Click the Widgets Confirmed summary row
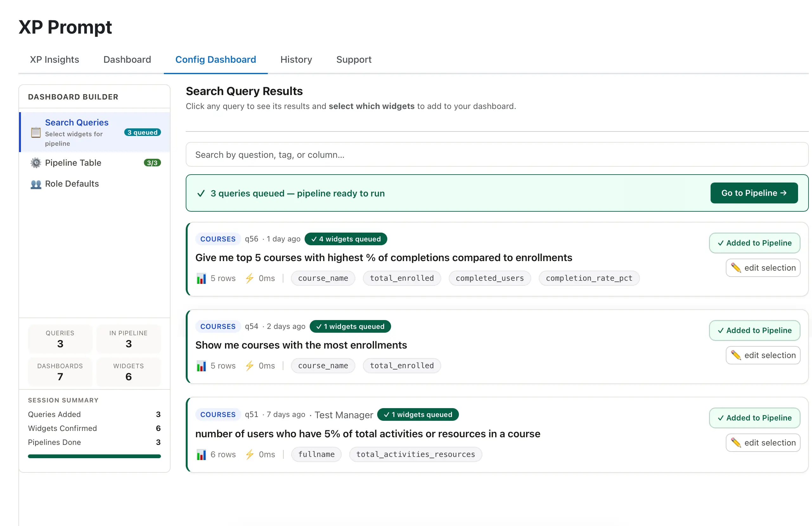Viewport: 812px width, 526px height. 94,428
